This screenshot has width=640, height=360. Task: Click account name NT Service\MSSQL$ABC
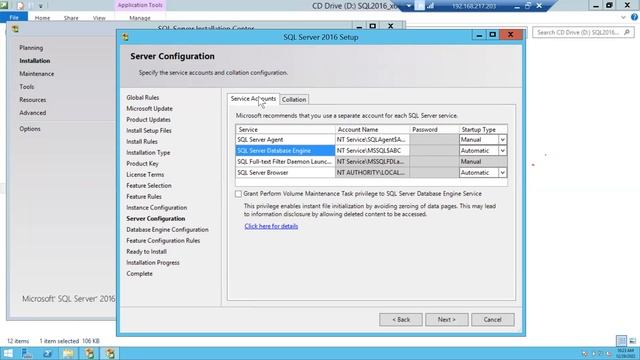(x=372, y=151)
